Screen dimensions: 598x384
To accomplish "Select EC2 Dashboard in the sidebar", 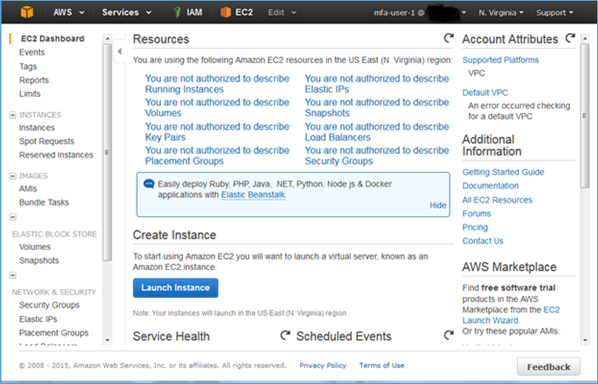I will click(x=52, y=39).
